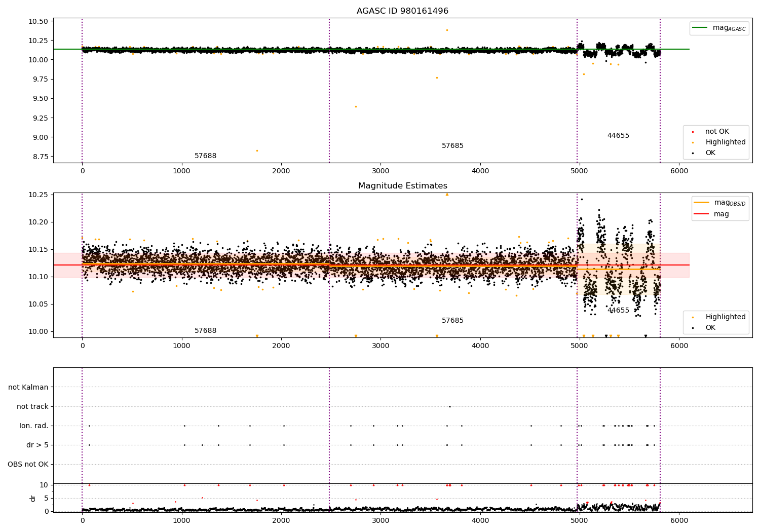The width and height of the screenshot is (760, 532).
Task: Click the lowest orange outlier point in top plot
Action: pyautogui.click(x=257, y=150)
